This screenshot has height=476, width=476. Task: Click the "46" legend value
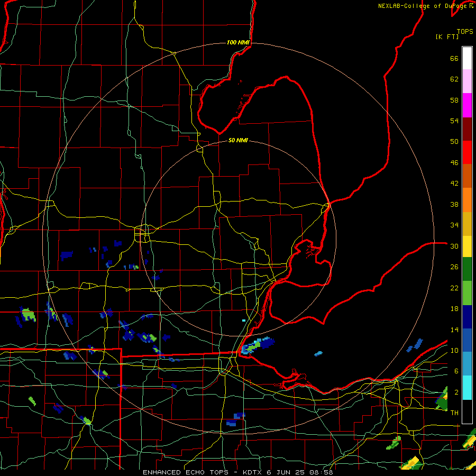tap(454, 163)
